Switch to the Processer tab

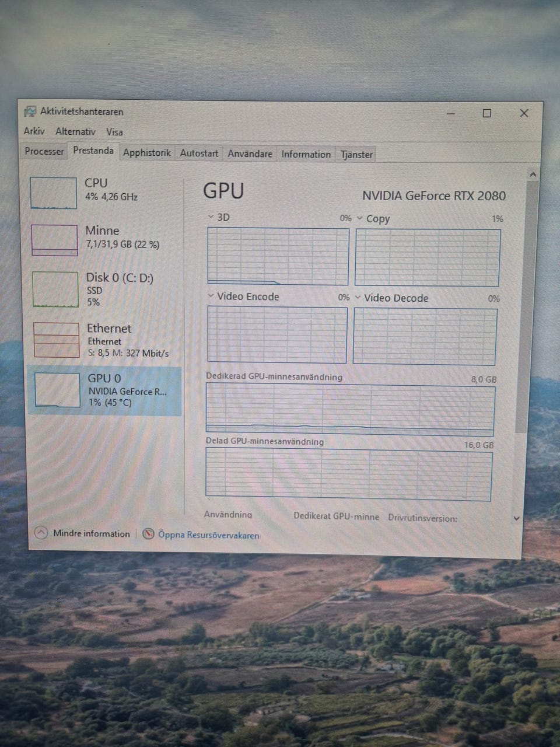click(x=44, y=151)
